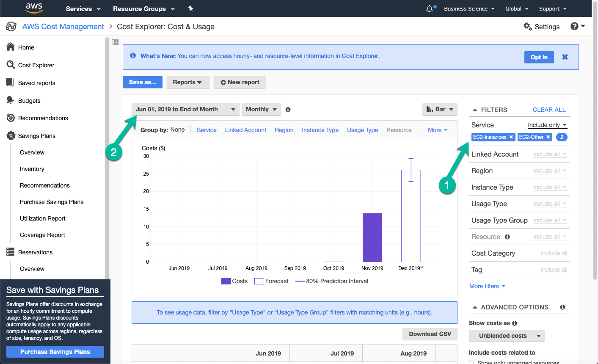The width and height of the screenshot is (598, 364).
Task: Collapse the FILTERS section
Action: point(475,110)
